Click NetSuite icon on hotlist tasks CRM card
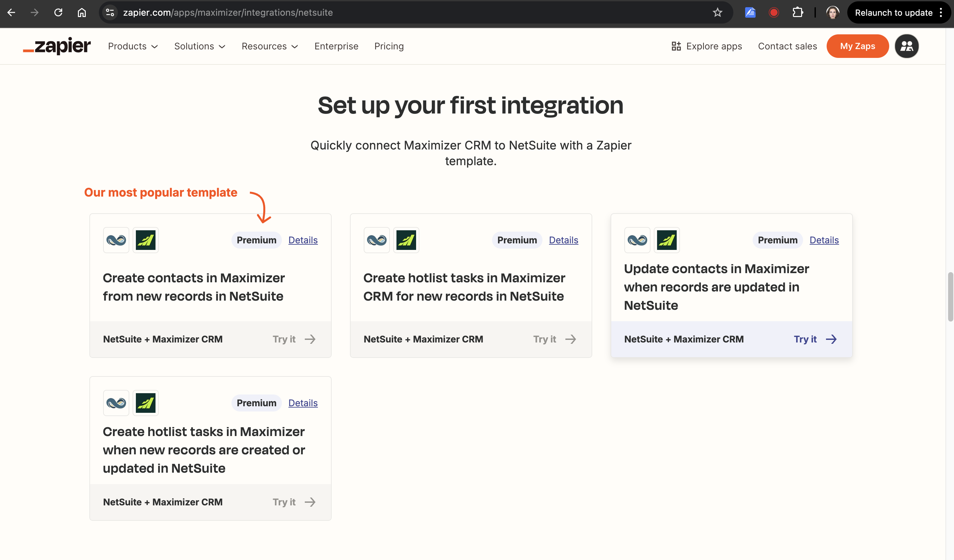954x560 pixels. [x=377, y=240]
